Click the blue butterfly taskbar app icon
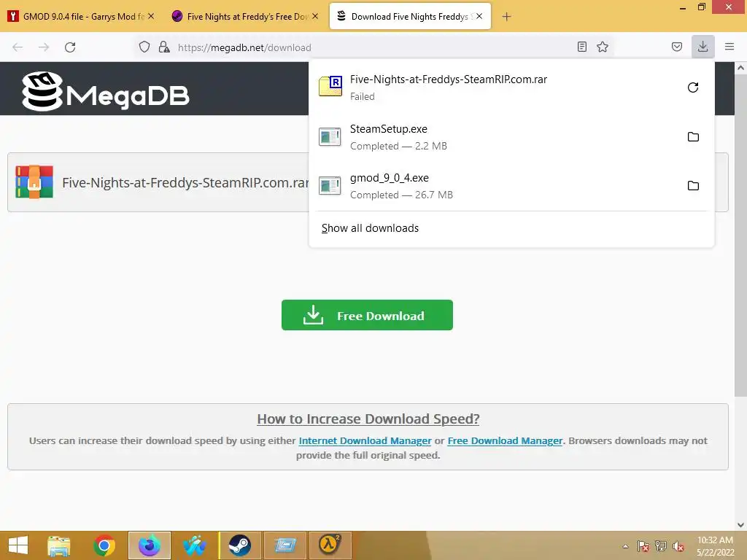 (194, 545)
